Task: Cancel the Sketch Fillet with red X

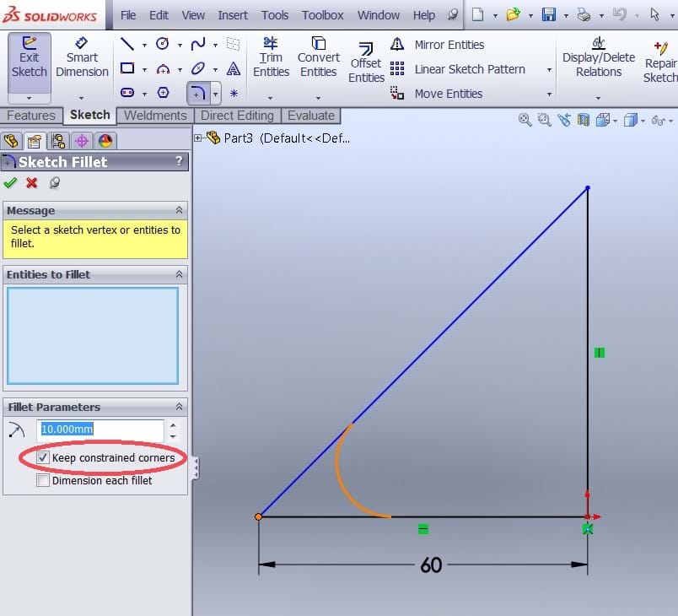Action: tap(32, 183)
